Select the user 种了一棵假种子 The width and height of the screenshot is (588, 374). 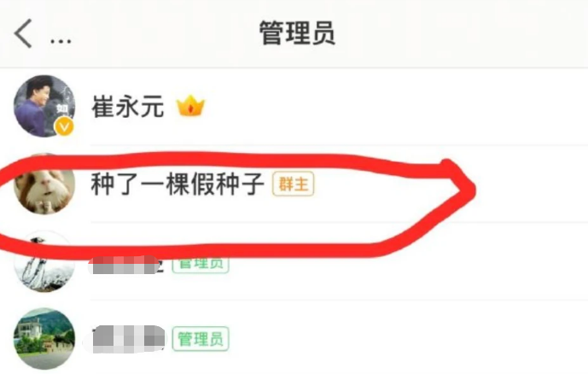[178, 184]
